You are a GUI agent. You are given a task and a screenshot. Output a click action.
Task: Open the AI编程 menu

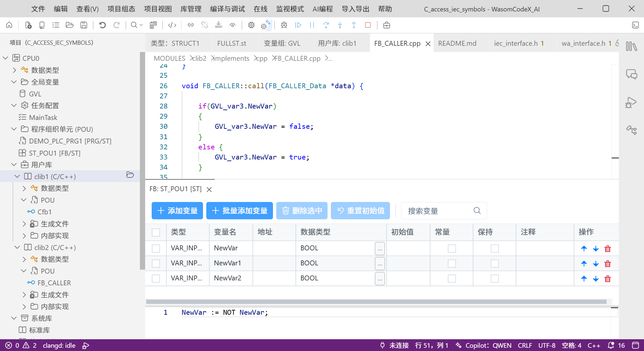323,9
